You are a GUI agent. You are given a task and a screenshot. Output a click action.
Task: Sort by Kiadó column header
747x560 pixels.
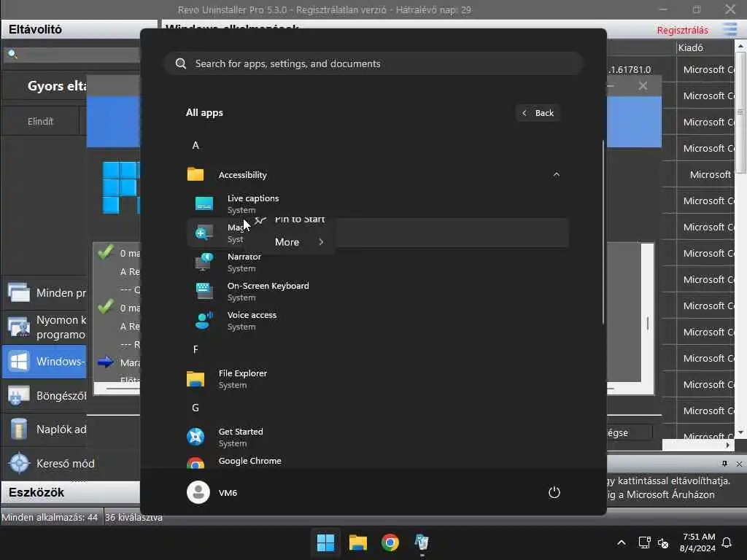click(x=705, y=47)
